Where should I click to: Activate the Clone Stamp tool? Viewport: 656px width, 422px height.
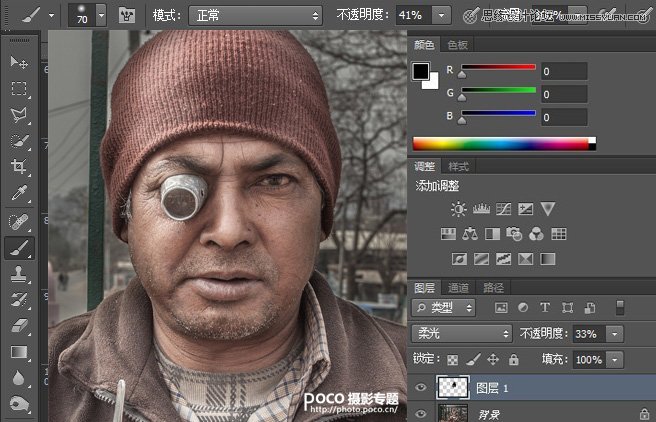click(19, 272)
